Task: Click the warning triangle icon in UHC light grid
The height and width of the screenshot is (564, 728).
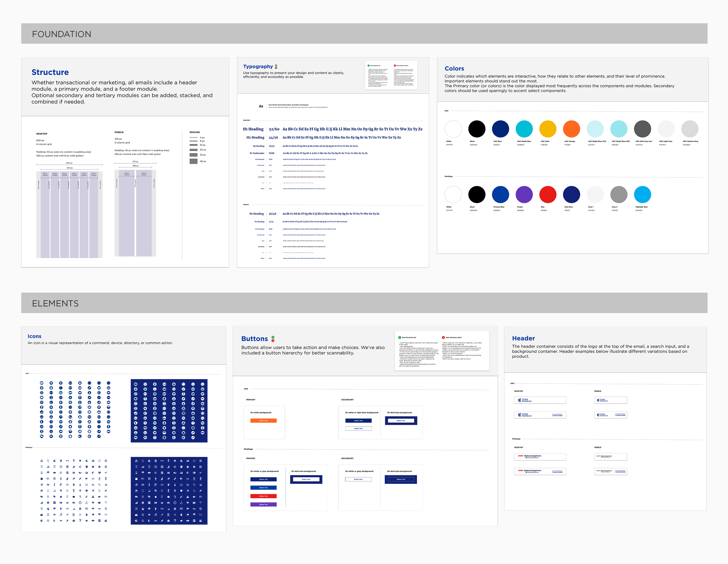Action: [x=89, y=422]
